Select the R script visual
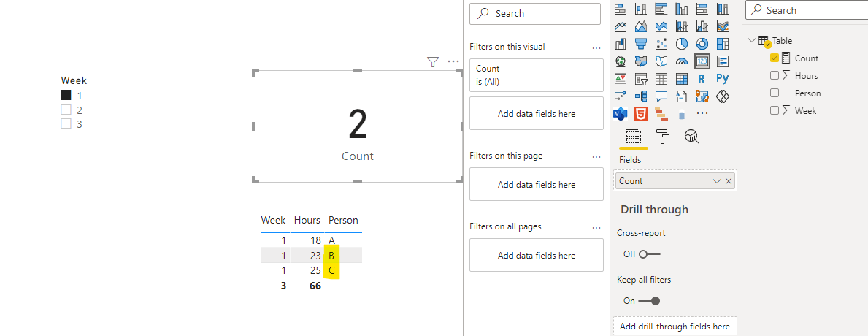Image resolution: width=868 pixels, height=336 pixels. coord(702,79)
